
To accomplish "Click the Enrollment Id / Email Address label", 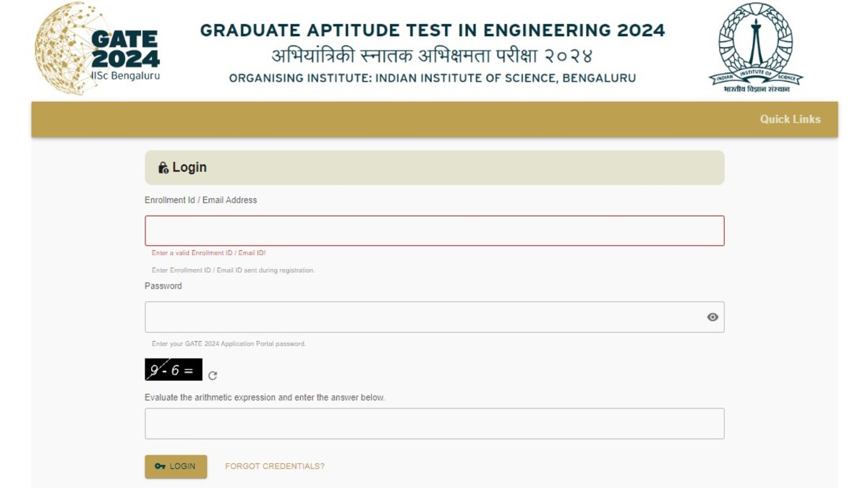I will point(200,200).
